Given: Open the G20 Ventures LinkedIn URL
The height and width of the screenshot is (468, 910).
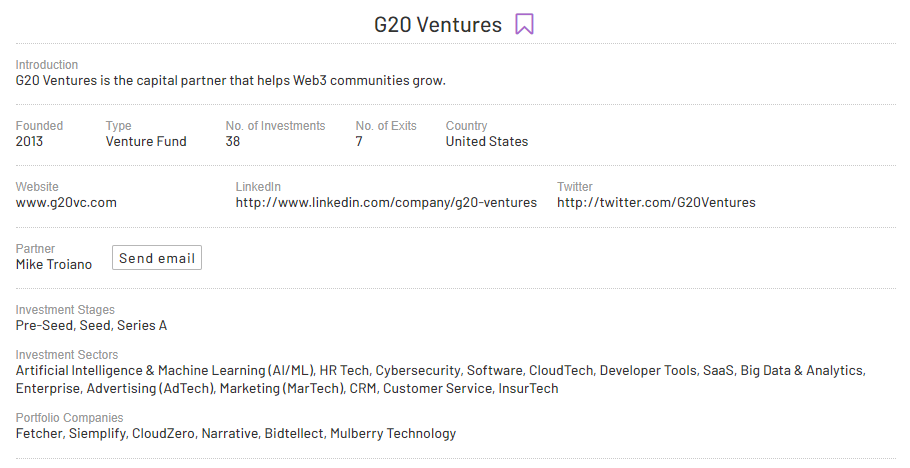Looking at the screenshot, I should pos(386,203).
